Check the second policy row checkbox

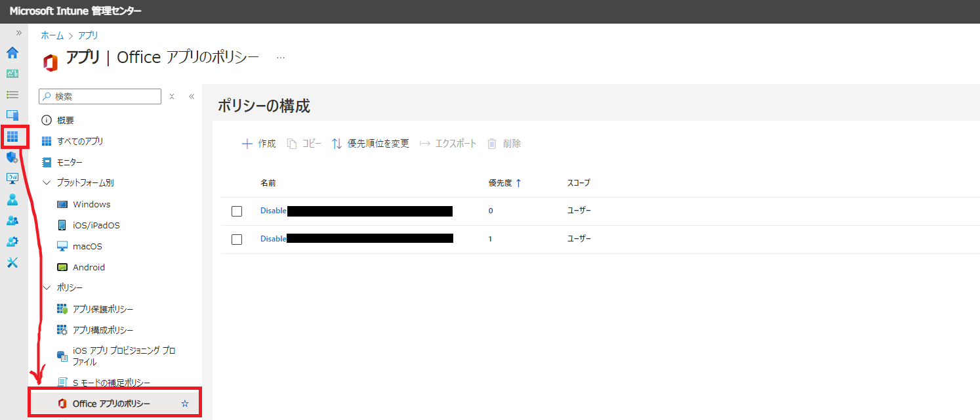coord(237,239)
